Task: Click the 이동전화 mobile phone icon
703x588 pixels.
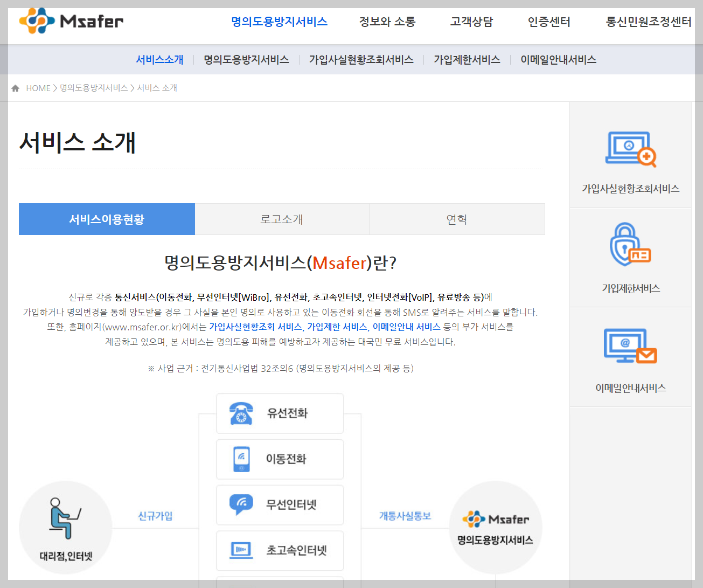Action: 241,459
